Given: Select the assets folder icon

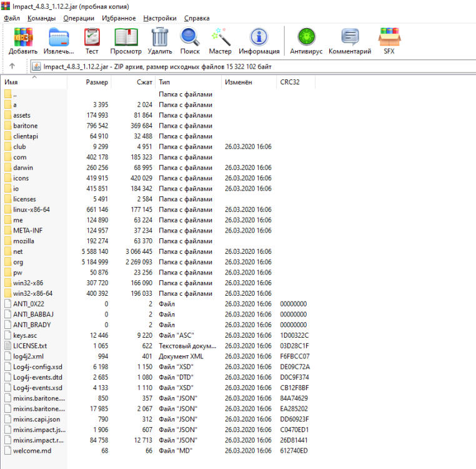Looking at the screenshot, I should click(x=8, y=115).
